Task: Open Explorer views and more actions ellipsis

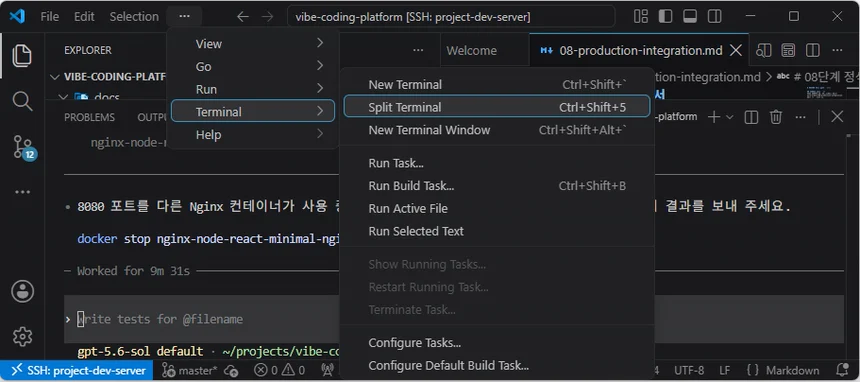Action: 418,50
